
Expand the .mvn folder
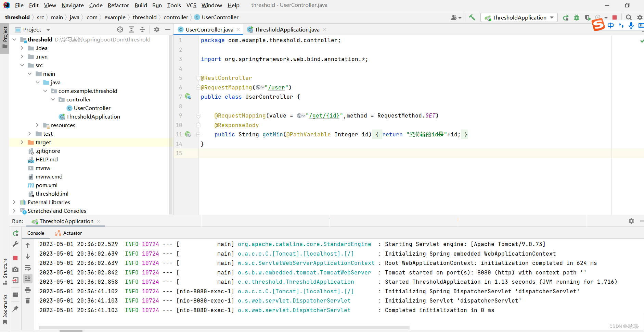22,57
